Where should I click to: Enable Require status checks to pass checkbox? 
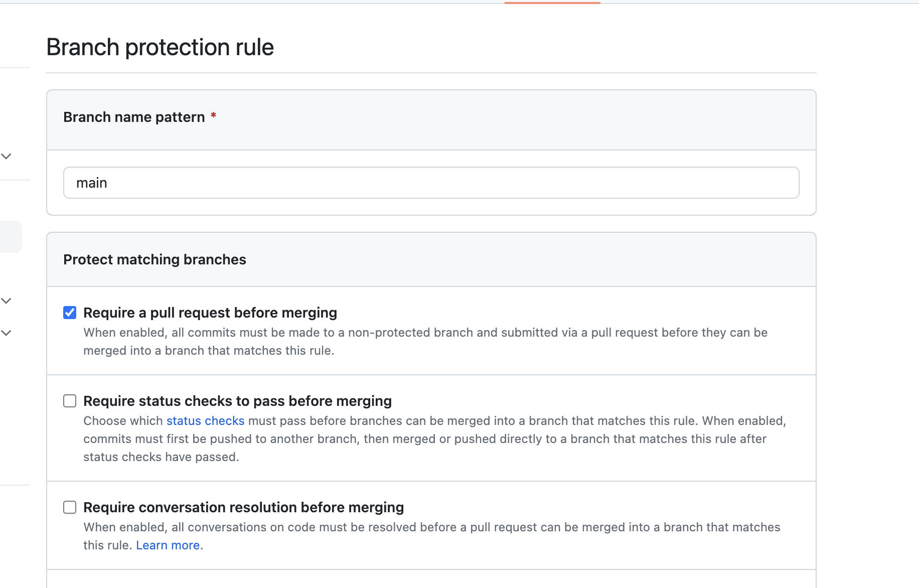(70, 401)
